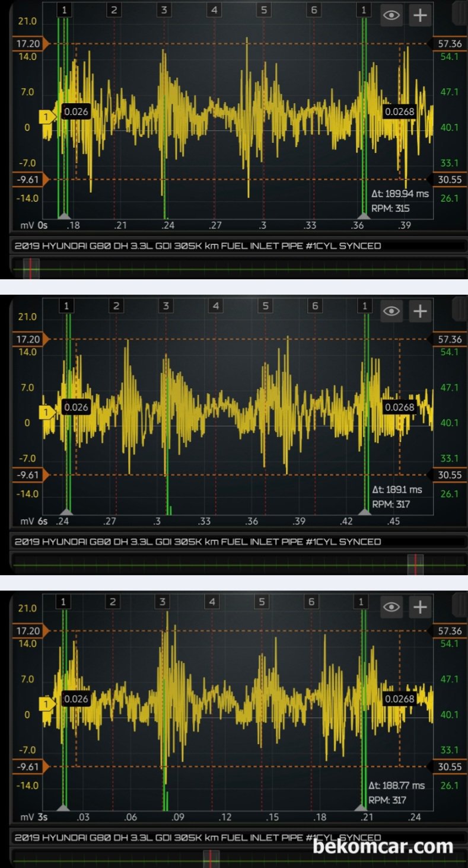Click red position marker in middle overview bar

[416, 564]
